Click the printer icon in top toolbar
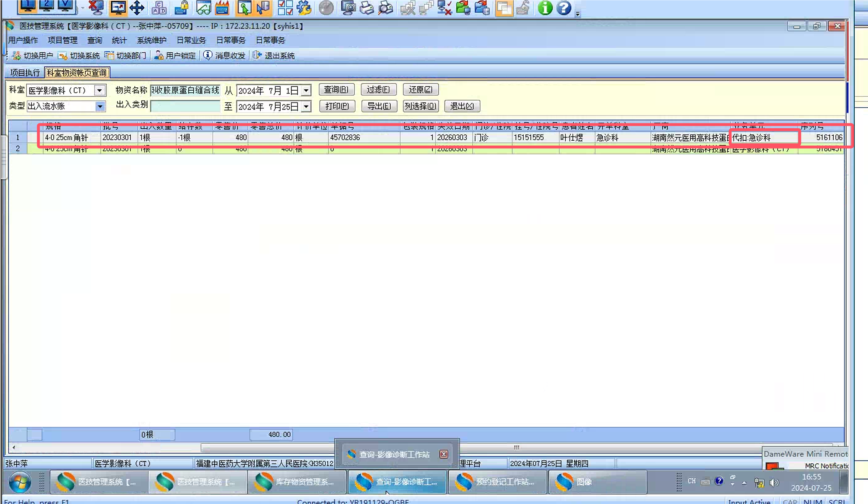868x504 pixels. pos(366,7)
